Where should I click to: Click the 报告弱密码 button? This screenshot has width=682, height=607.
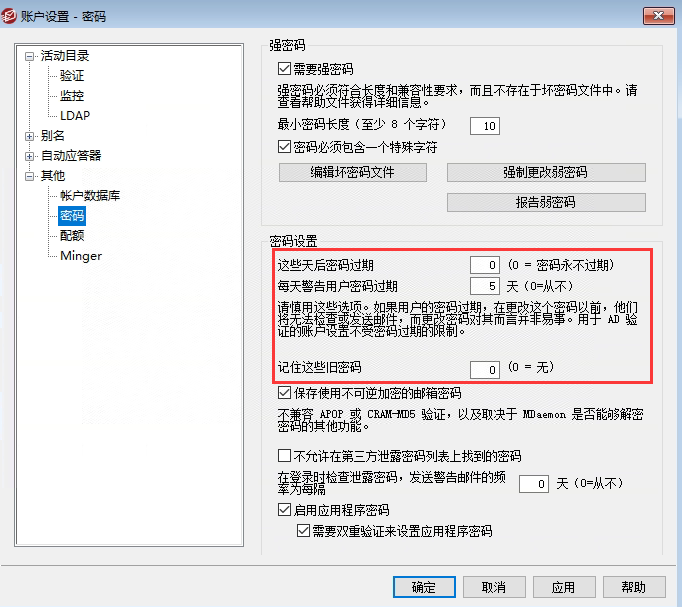546,203
